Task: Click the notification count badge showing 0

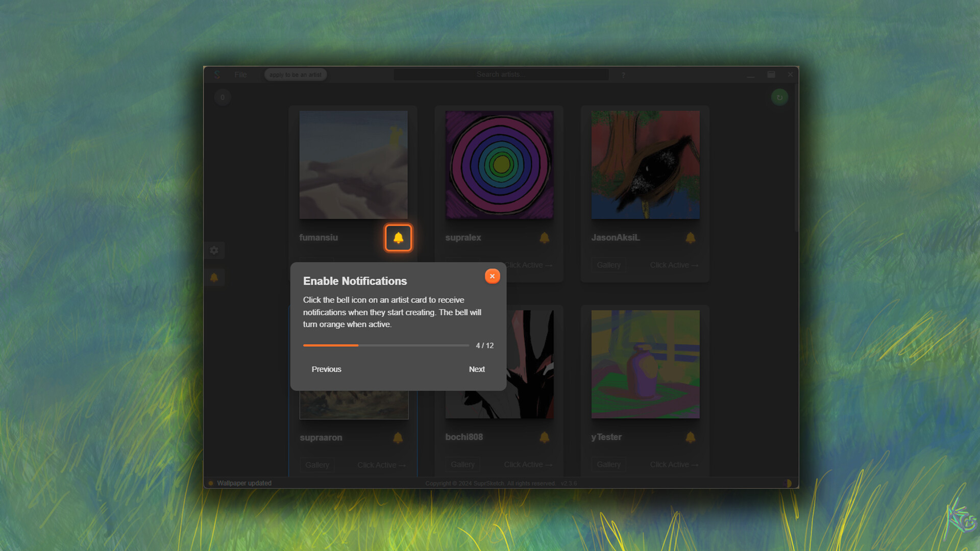Action: pos(223,97)
